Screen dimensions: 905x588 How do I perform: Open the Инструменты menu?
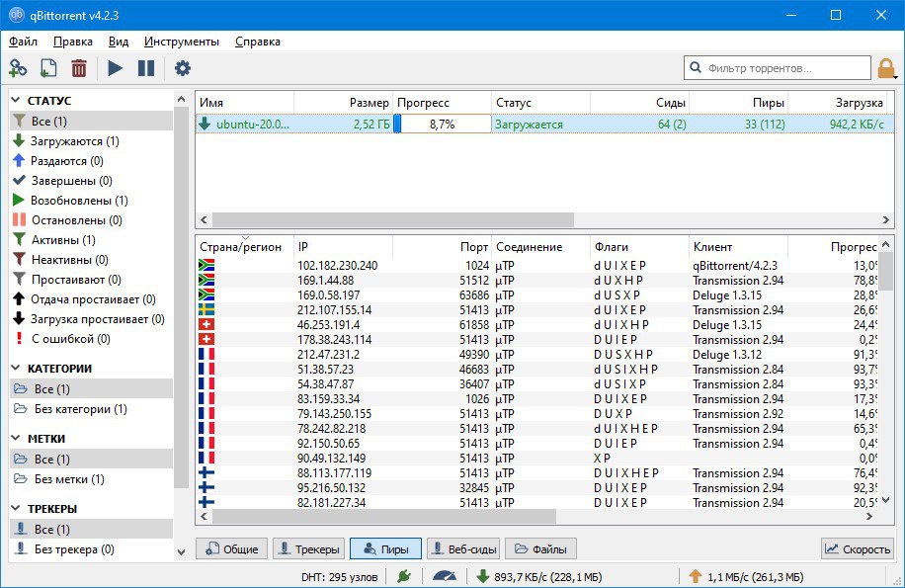pyautogui.click(x=181, y=42)
